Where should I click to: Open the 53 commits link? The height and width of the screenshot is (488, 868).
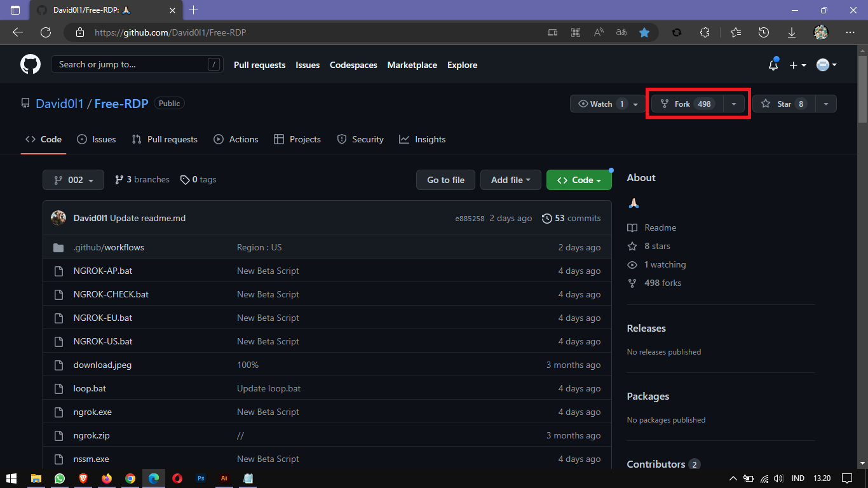tap(571, 218)
